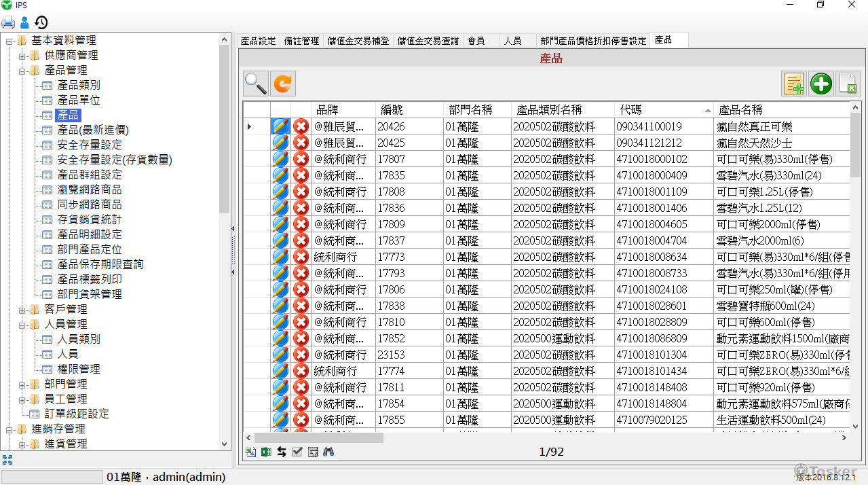The image size is (868, 485).
Task: Click the printer icon in the top toolbar
Action: pos(8,22)
